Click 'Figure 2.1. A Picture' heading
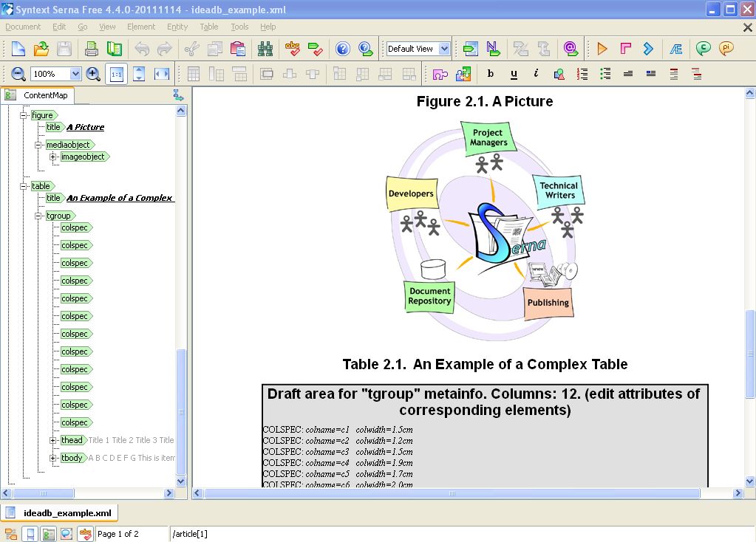The image size is (756, 542). point(485,101)
